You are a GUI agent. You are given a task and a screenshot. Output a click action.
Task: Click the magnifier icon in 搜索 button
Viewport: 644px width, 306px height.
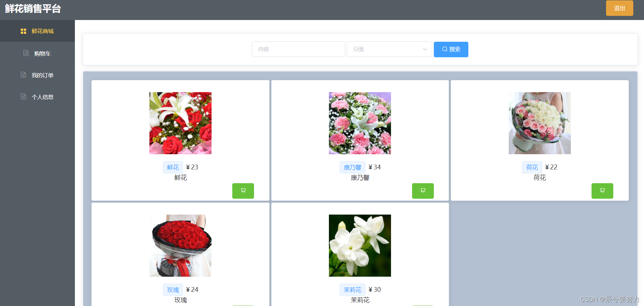pos(445,49)
